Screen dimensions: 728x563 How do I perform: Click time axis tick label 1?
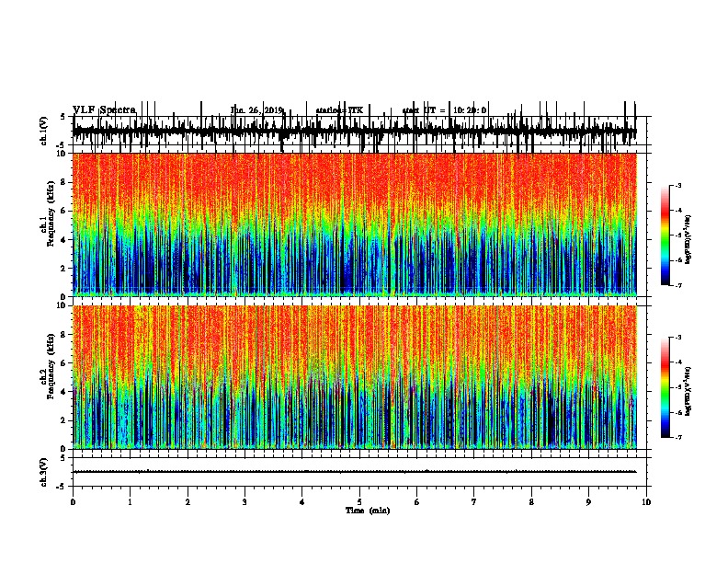click(130, 502)
